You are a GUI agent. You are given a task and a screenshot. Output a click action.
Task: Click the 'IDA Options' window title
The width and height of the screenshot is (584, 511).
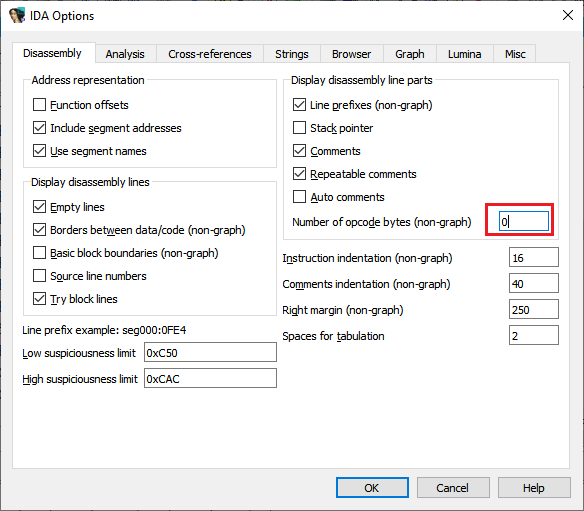[x=62, y=16]
